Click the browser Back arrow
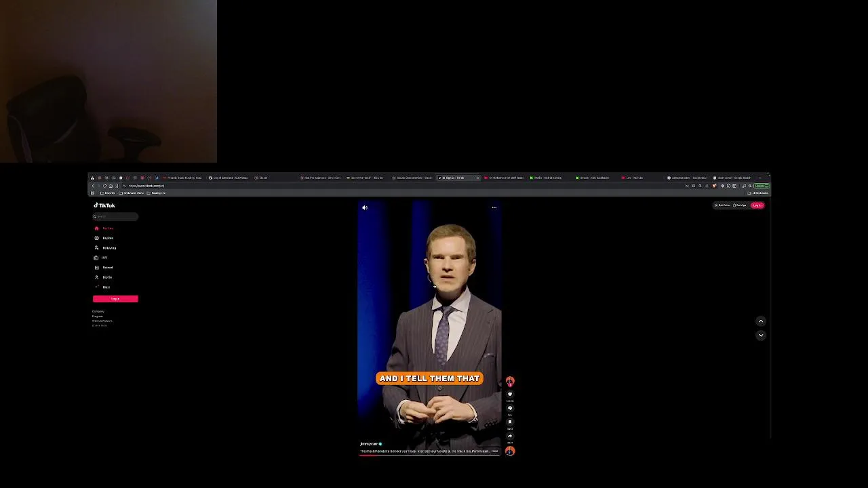868x488 pixels. coord(93,186)
